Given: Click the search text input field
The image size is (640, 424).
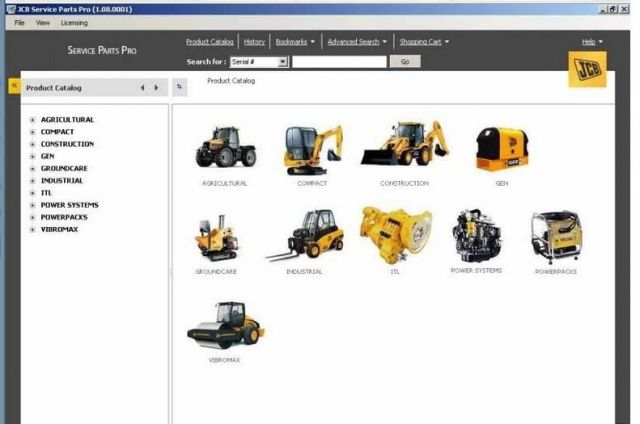Looking at the screenshot, I should (x=339, y=62).
